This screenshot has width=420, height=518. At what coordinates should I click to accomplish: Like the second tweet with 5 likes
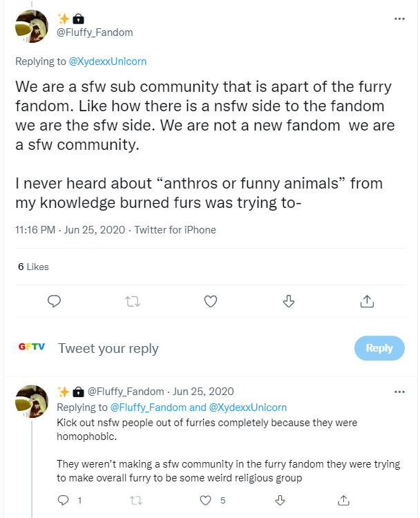coord(206,500)
